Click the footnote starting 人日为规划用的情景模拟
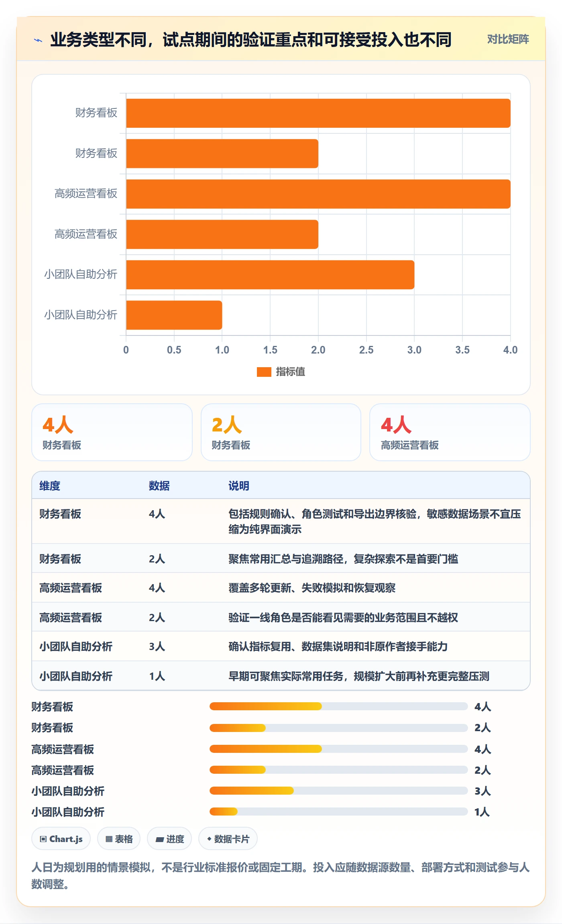Viewport: 562px width, 924px height. click(281, 876)
